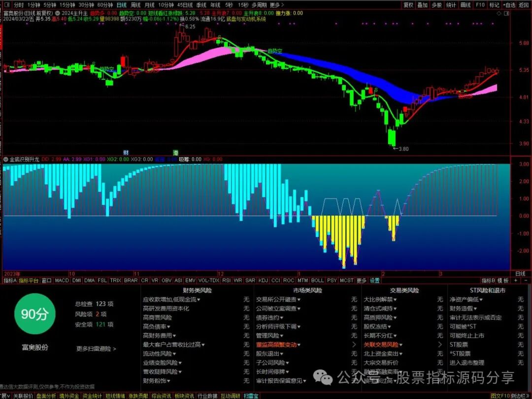Viewport: 532px width, 399px height.
Task: Click the 统计 toolbar button
Action: [451, 5]
